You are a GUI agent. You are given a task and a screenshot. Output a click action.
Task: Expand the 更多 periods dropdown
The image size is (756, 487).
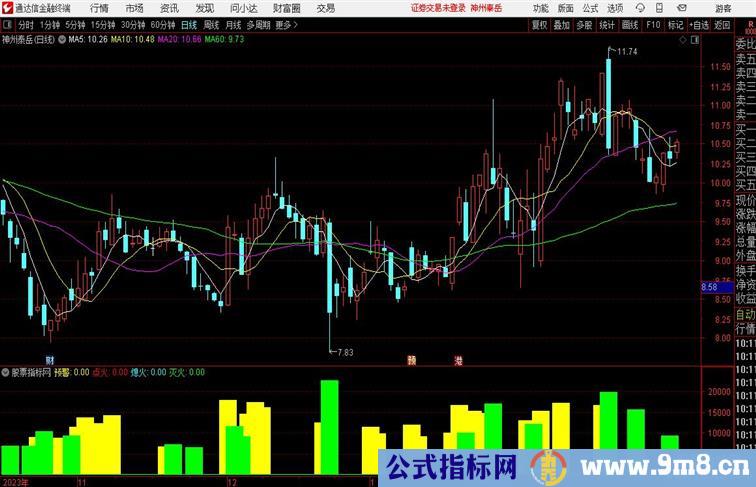tap(288, 25)
